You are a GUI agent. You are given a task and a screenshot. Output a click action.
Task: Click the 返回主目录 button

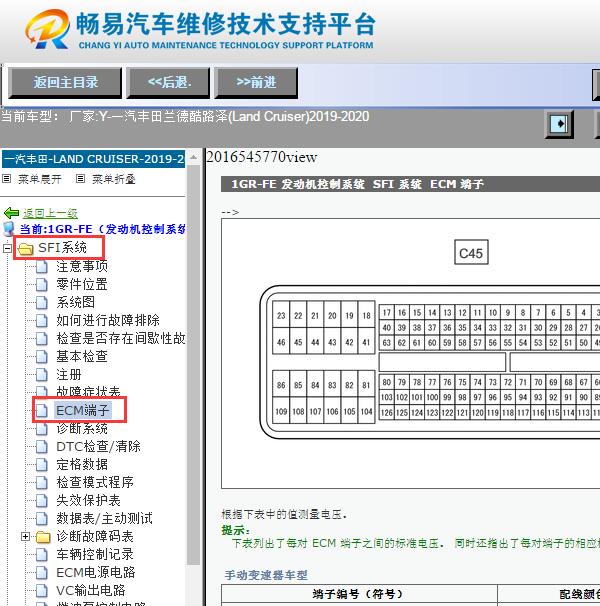(65, 82)
